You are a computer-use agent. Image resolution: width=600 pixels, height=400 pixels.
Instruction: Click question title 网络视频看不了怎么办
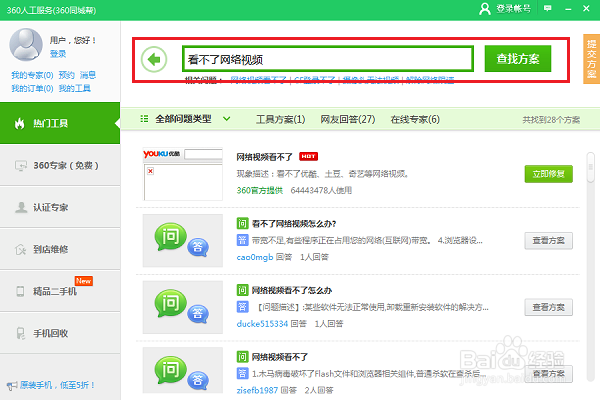(x=292, y=291)
